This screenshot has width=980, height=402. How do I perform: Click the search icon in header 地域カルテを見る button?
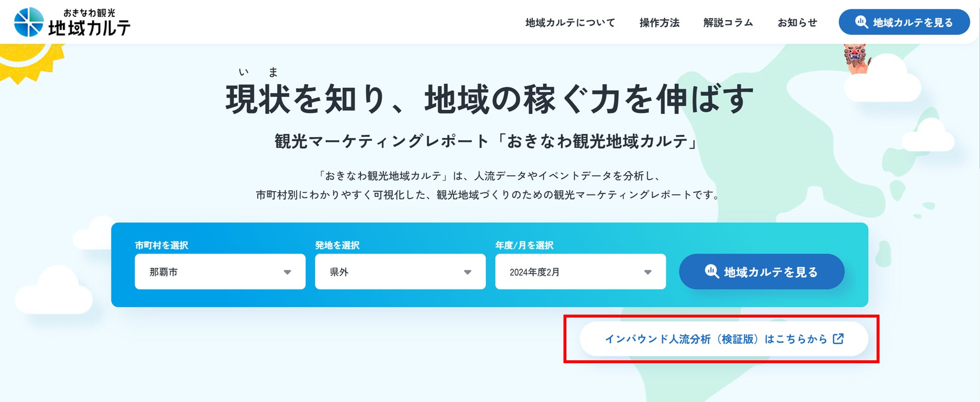(x=861, y=22)
